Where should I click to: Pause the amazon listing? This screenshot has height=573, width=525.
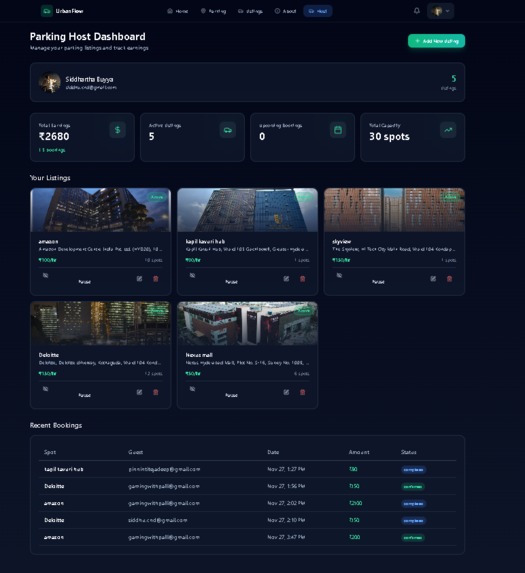pyautogui.click(x=85, y=279)
